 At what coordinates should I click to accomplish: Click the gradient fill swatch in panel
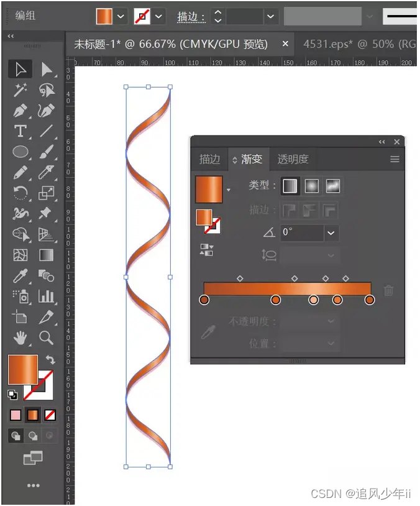click(x=209, y=189)
